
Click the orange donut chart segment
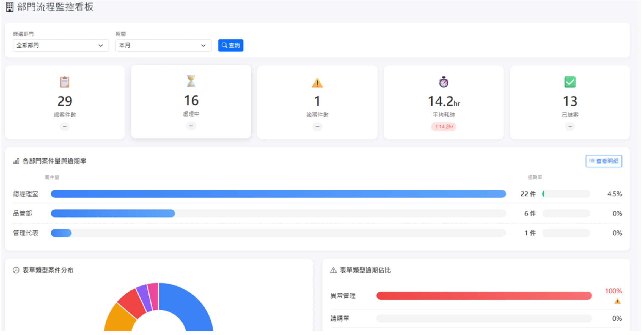120,319
